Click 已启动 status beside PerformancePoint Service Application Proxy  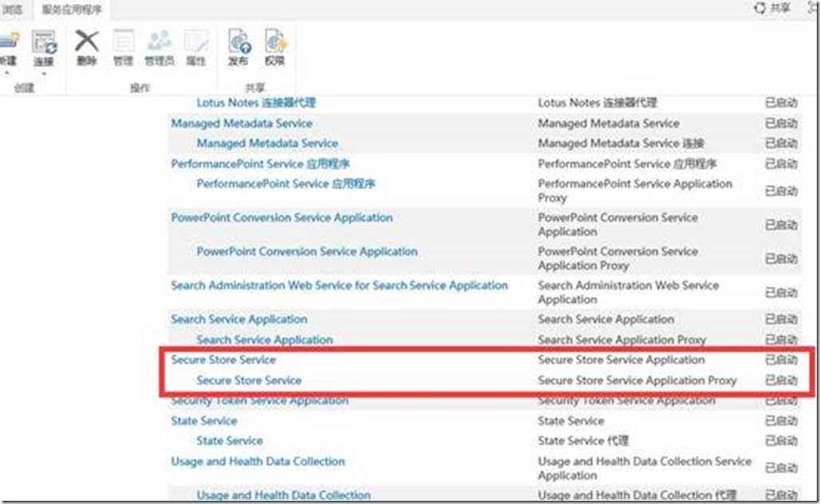(781, 191)
